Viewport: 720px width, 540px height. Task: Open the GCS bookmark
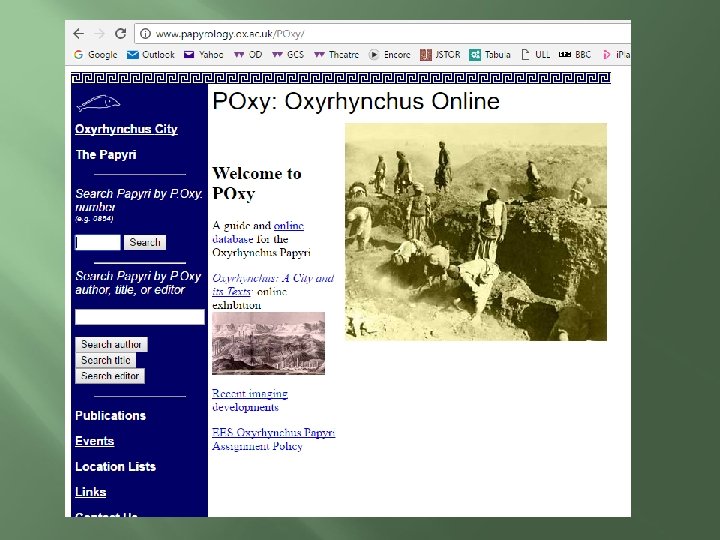pos(288,55)
